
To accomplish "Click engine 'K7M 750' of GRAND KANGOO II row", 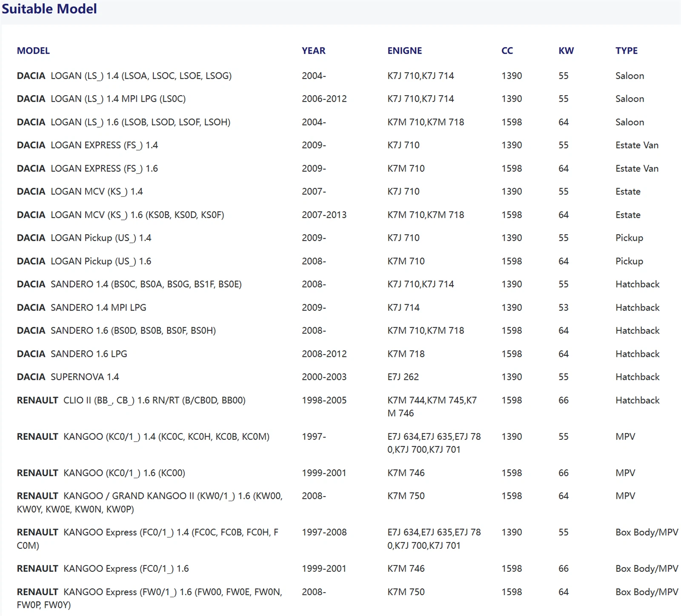I will tap(406, 496).
